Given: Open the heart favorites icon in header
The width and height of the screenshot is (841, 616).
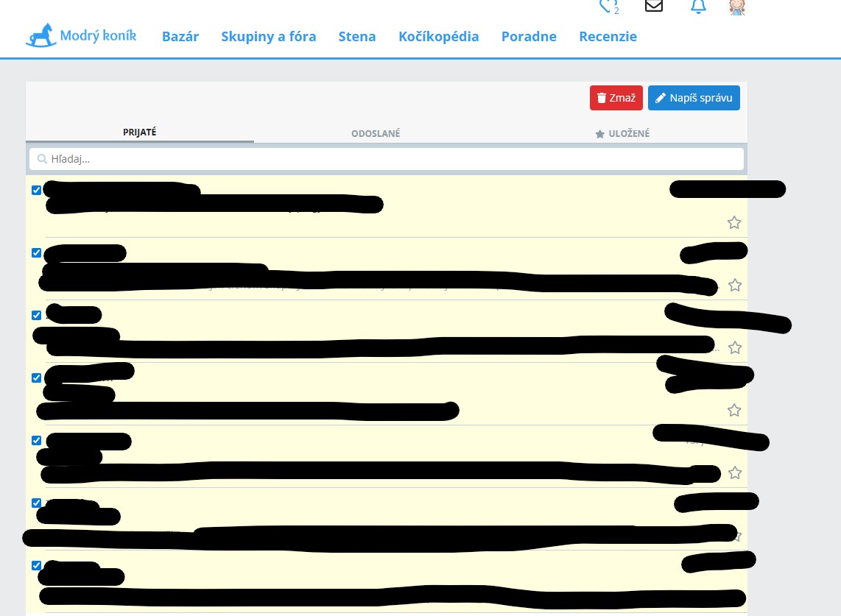Looking at the screenshot, I should (x=608, y=6).
